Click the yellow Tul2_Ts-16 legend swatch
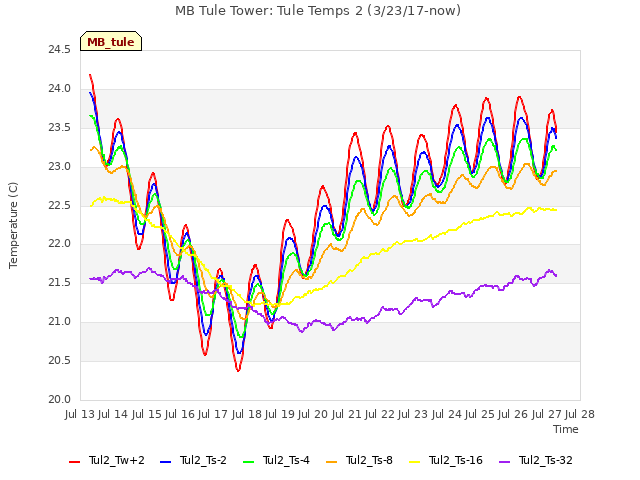The image size is (640, 480). 415,462
